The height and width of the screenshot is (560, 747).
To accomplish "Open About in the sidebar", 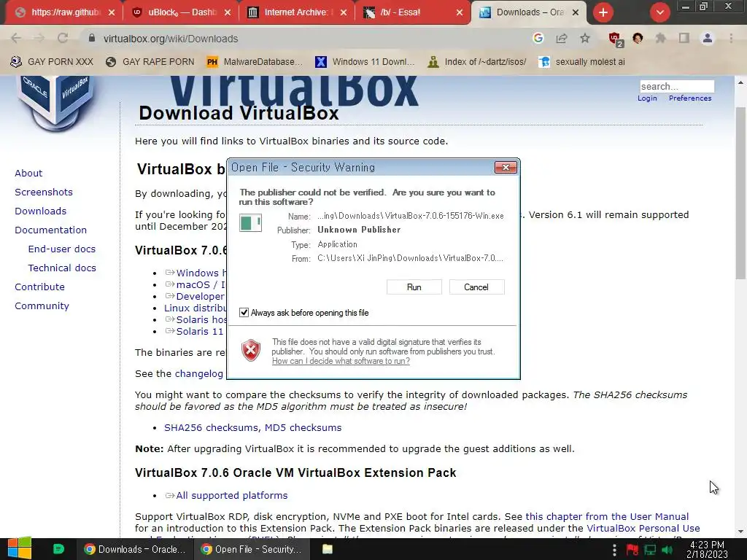I will point(28,174).
